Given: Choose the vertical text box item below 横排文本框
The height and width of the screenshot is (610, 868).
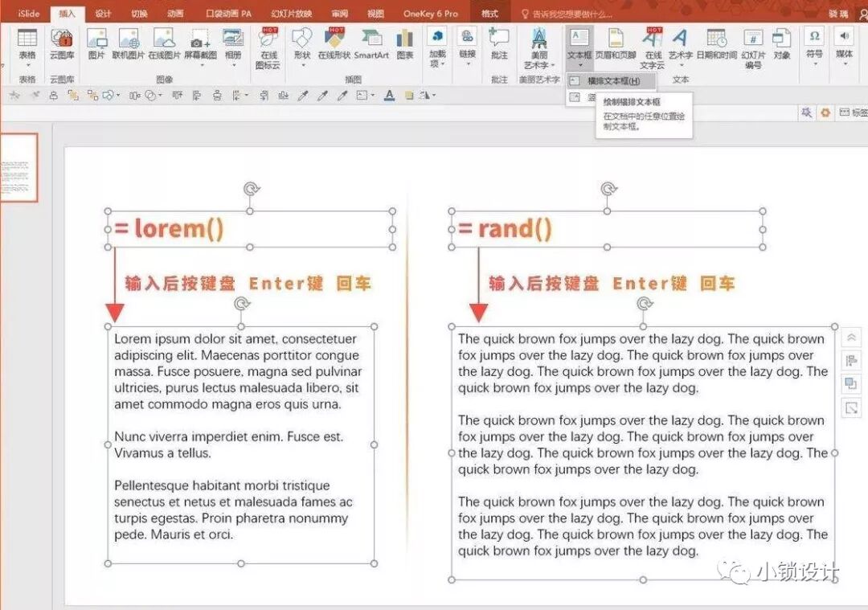Looking at the screenshot, I should coord(581,98).
